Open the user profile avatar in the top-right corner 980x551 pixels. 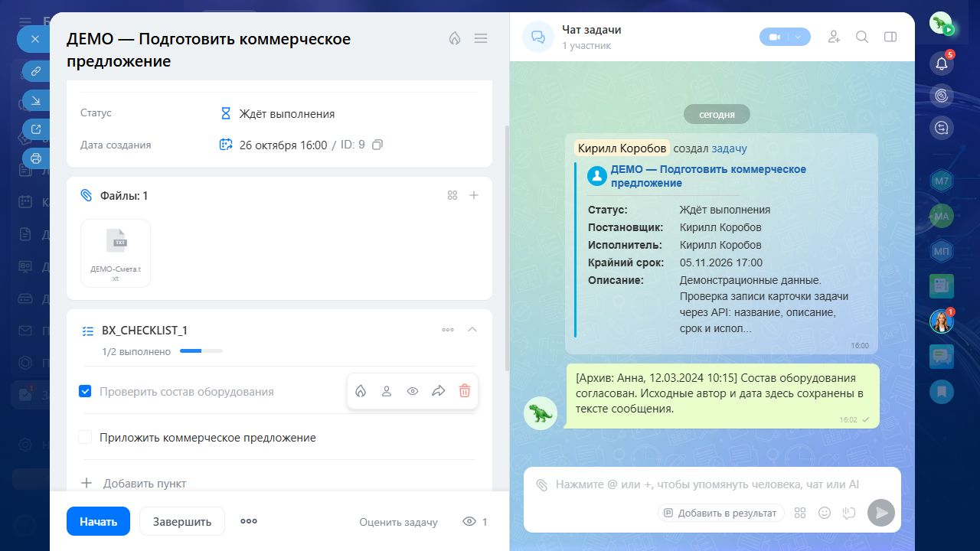[941, 24]
